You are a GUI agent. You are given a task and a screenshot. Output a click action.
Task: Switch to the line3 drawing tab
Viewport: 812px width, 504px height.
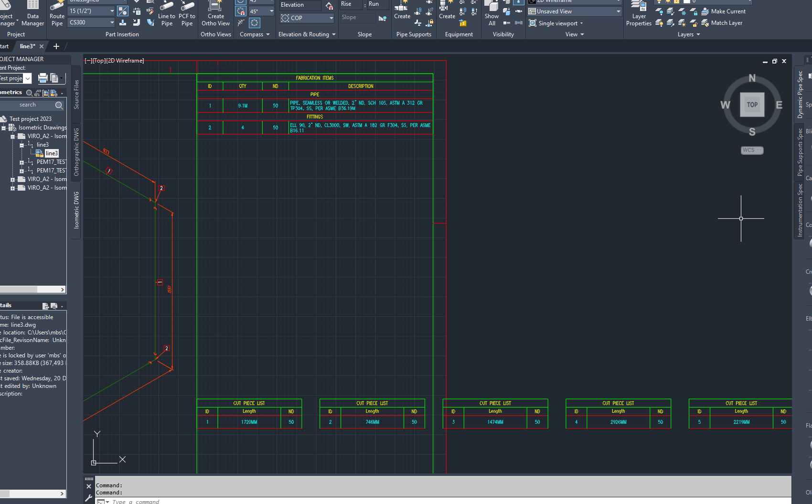point(27,46)
